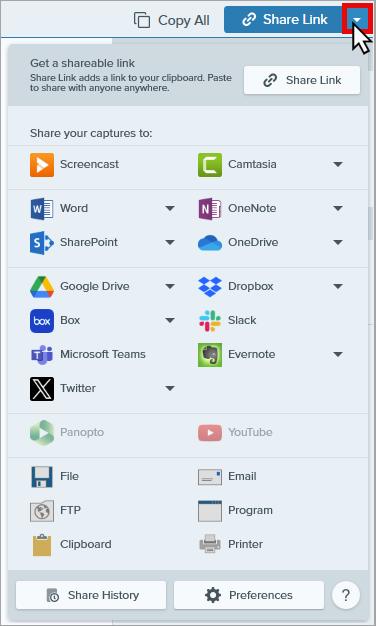
Task: Select the Screencast share destination icon
Action: tap(42, 164)
